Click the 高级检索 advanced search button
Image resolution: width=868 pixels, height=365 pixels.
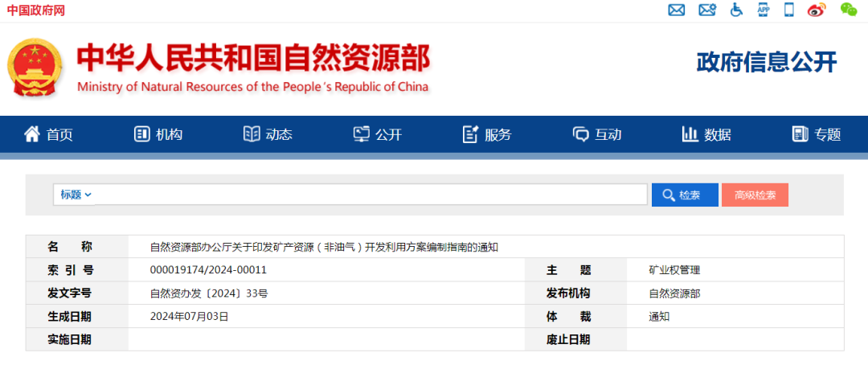[x=755, y=195]
